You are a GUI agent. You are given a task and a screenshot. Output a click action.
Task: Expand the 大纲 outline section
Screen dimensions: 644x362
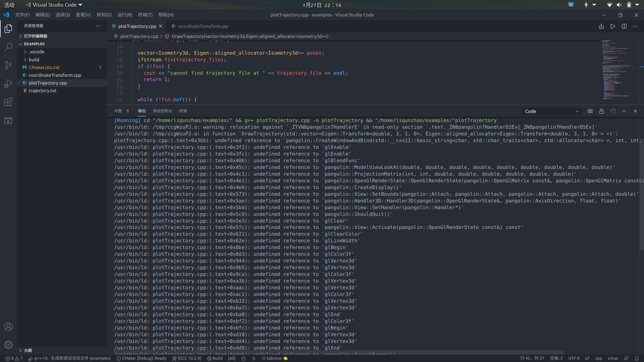[62, 350]
